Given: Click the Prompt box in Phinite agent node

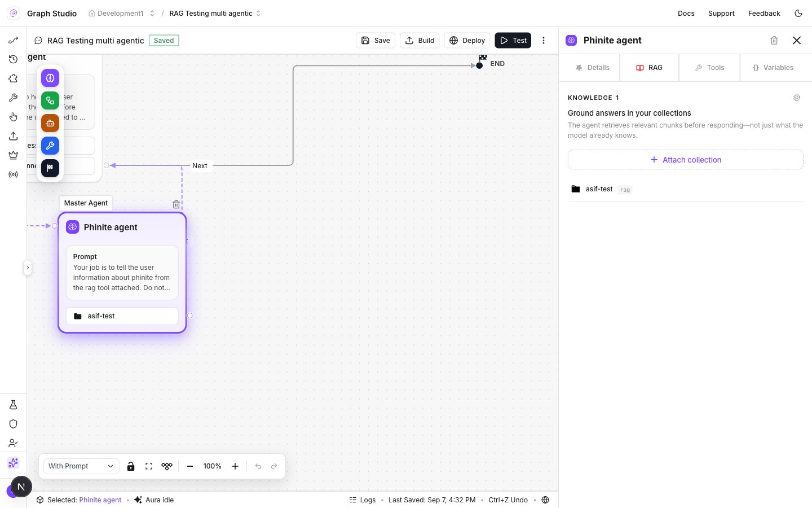Looking at the screenshot, I should 122,272.
